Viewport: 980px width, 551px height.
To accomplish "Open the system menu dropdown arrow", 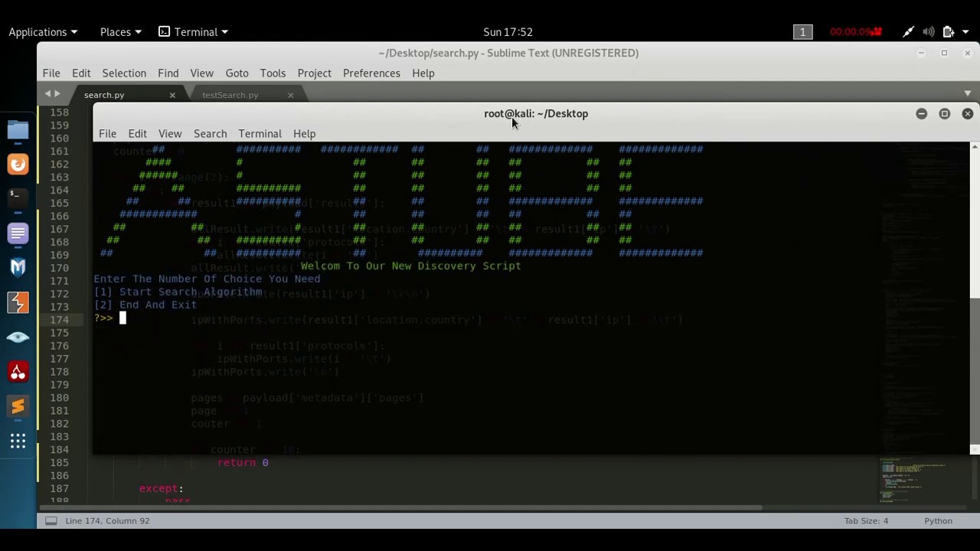I will pyautogui.click(x=966, y=32).
